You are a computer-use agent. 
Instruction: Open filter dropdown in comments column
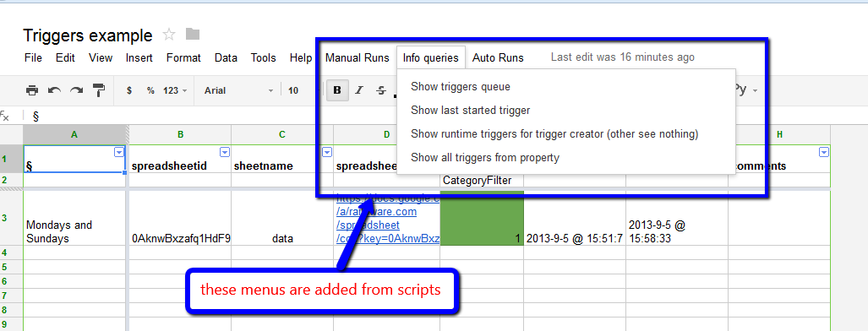824,152
